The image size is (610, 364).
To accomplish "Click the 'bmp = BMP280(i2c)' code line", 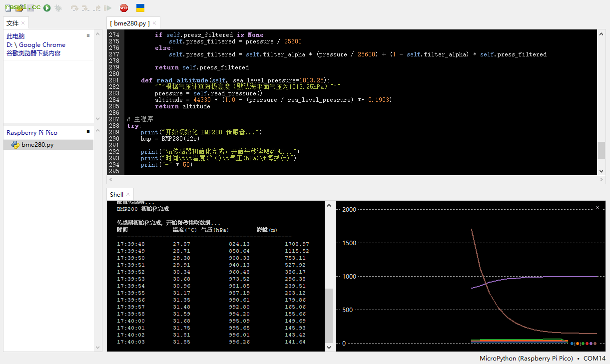I will point(169,139).
